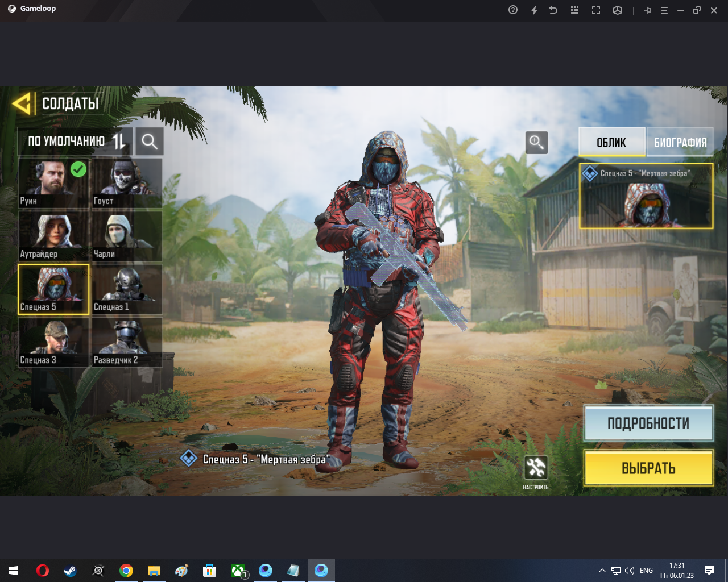Image resolution: width=728 pixels, height=582 pixels.
Task: Open the Paint palette taskbar icon
Action: (x=181, y=571)
